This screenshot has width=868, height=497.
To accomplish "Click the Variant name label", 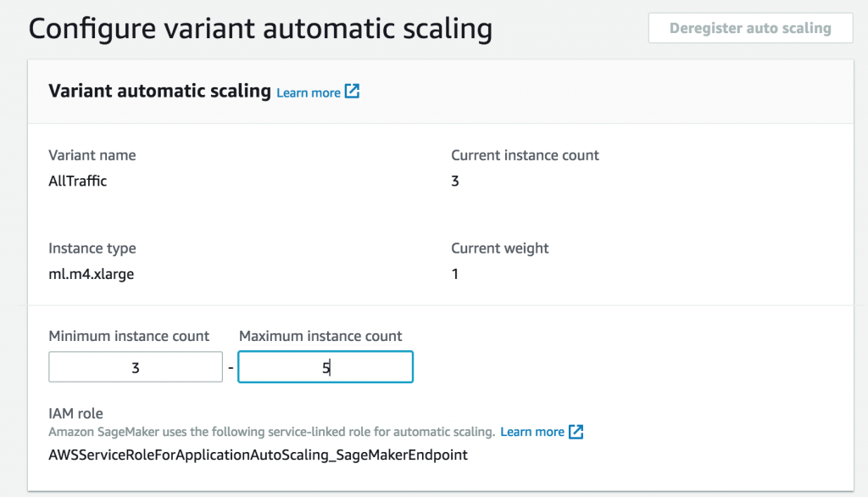I will 92,155.
